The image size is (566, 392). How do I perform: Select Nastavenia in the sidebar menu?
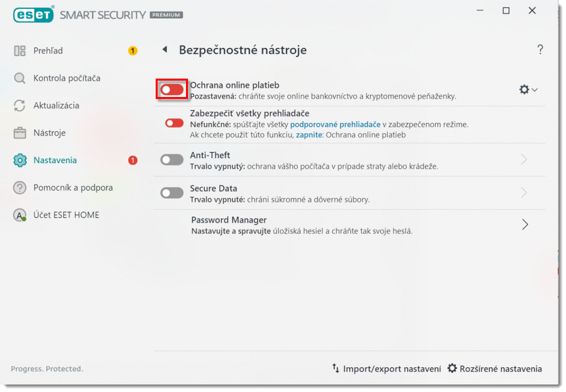coord(55,160)
